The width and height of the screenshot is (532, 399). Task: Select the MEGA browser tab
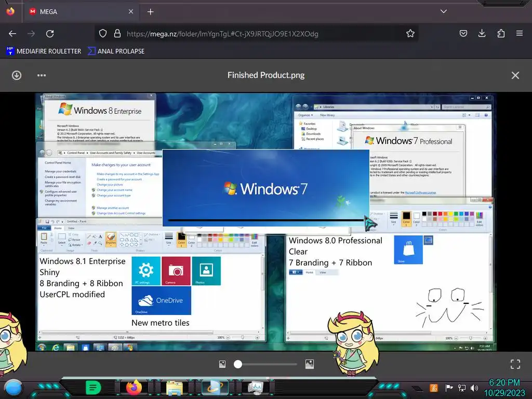click(82, 11)
